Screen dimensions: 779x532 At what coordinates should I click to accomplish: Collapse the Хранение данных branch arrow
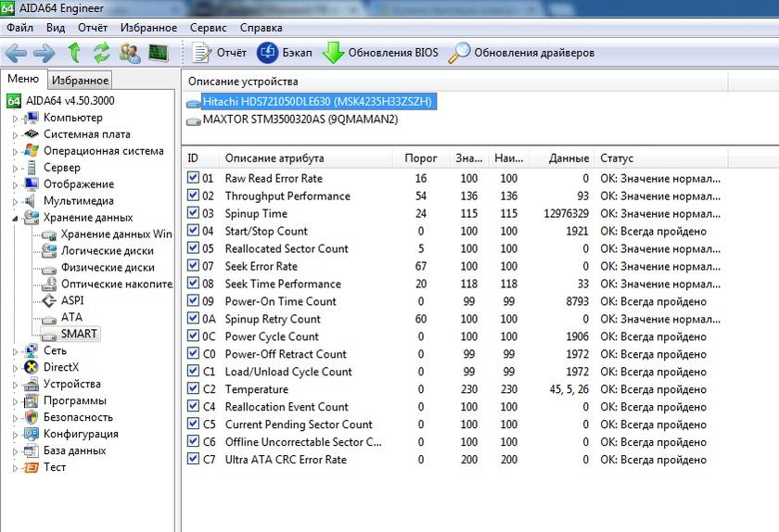(x=15, y=219)
